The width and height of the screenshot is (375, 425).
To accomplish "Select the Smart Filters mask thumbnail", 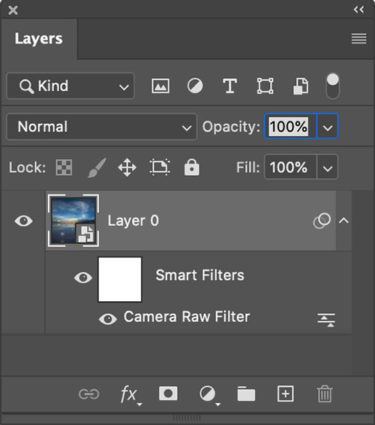I will click(120, 279).
